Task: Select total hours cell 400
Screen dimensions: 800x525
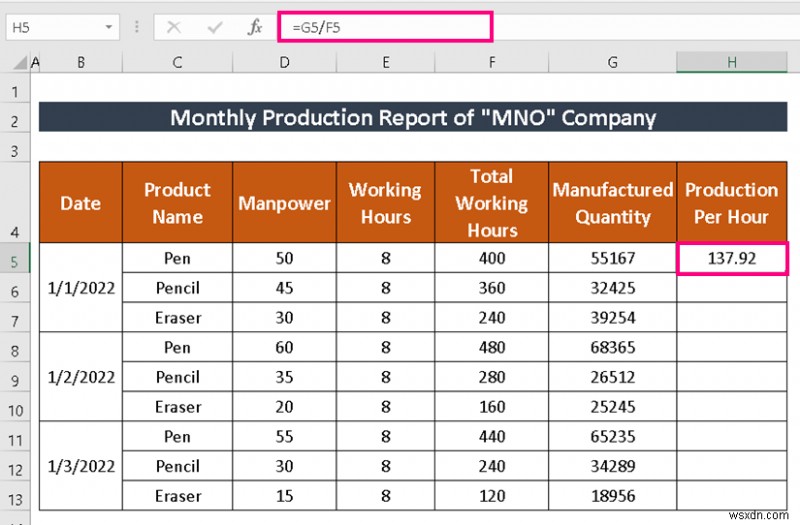Action: pos(492,258)
